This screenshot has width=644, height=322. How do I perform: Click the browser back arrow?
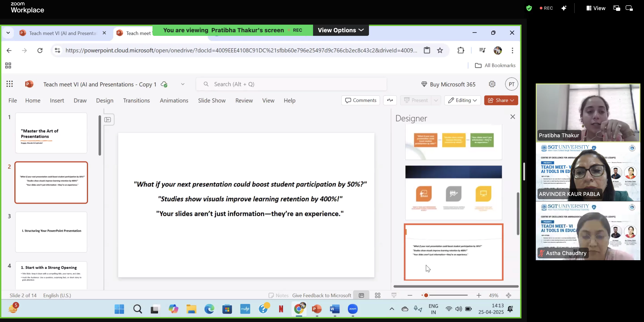tap(9, 50)
